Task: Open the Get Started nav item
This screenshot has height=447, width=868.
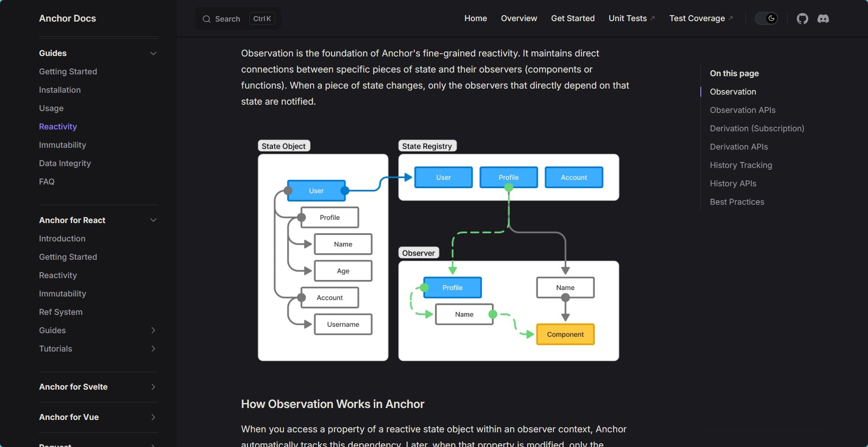Action: coord(573,18)
